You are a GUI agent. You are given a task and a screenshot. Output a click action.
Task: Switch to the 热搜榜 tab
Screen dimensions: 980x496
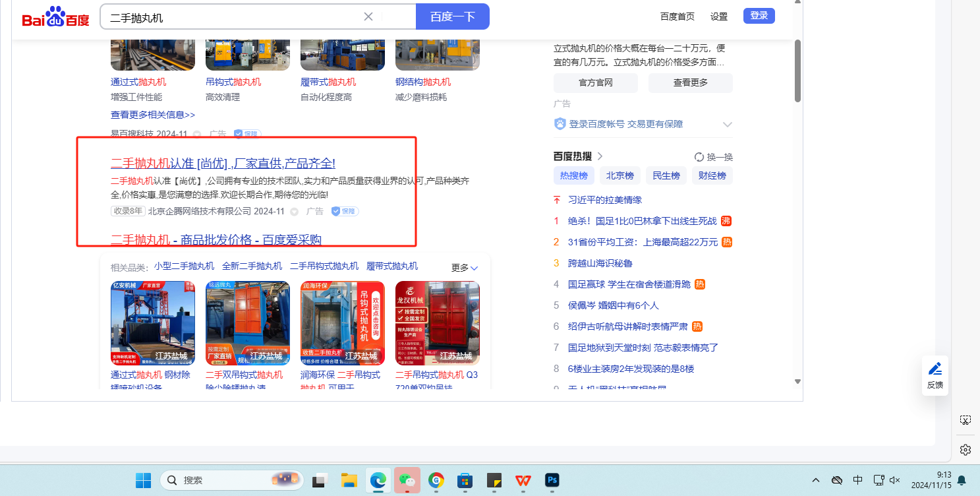575,175
